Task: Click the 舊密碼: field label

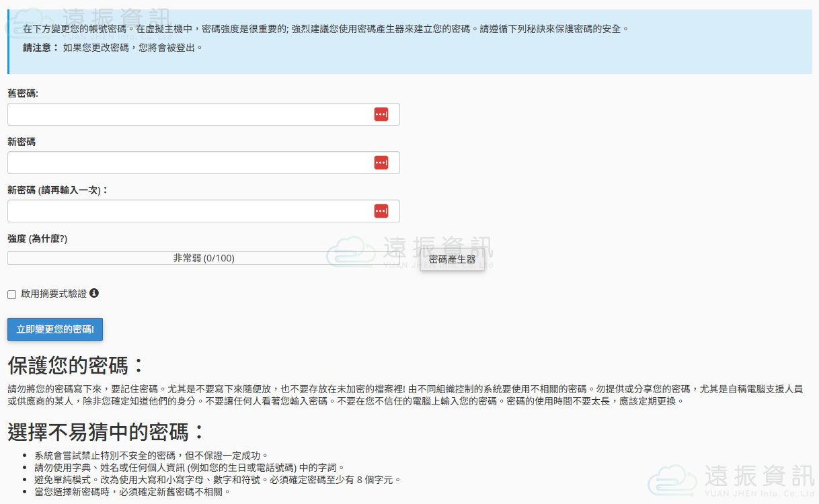Action: point(23,93)
